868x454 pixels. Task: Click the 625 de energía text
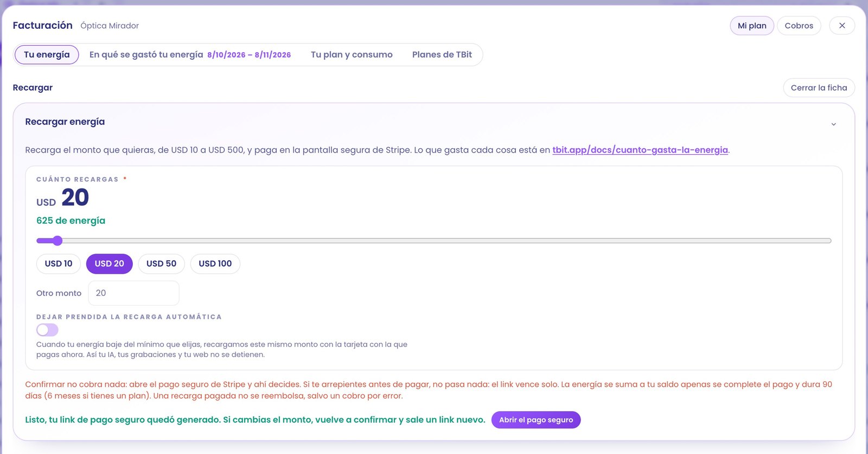coord(71,220)
